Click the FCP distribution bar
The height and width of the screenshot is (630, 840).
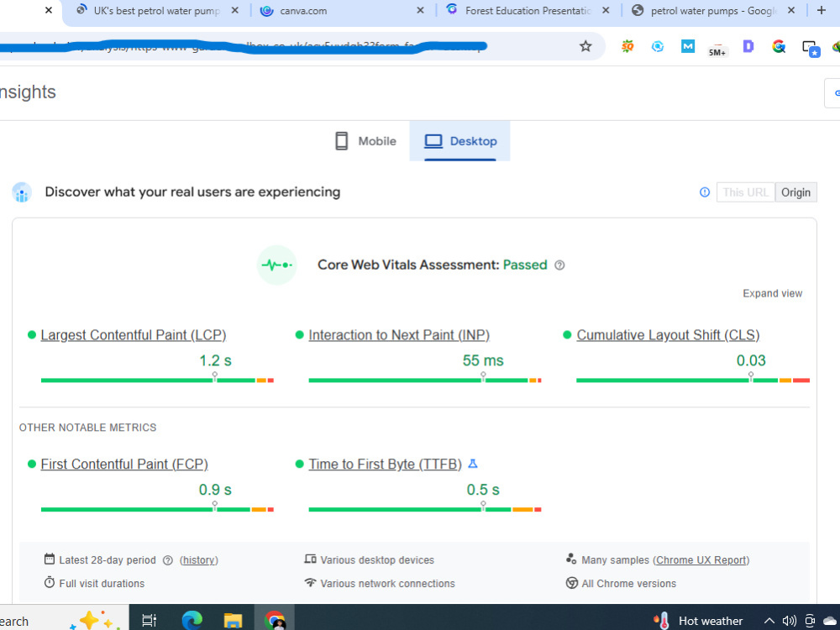click(x=158, y=510)
